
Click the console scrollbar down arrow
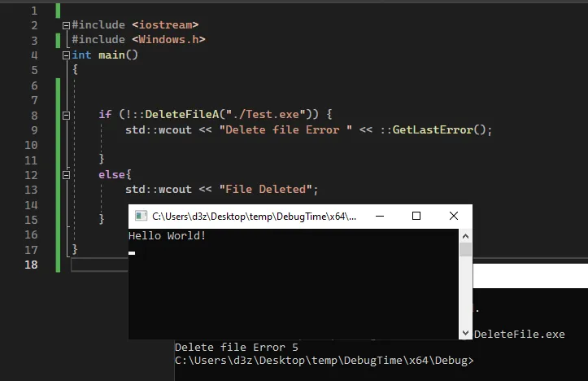(465, 333)
